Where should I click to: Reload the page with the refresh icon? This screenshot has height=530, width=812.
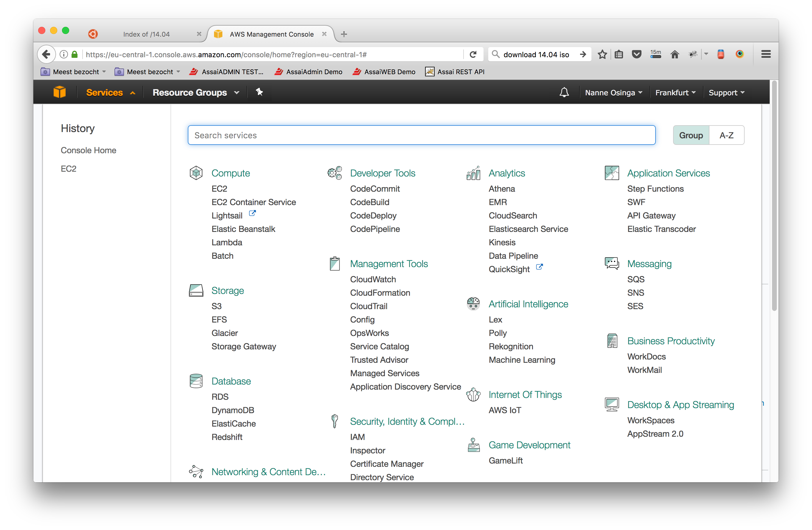pos(473,54)
